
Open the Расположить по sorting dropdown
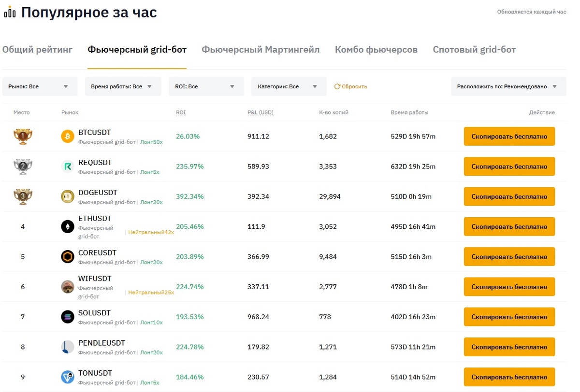point(508,86)
